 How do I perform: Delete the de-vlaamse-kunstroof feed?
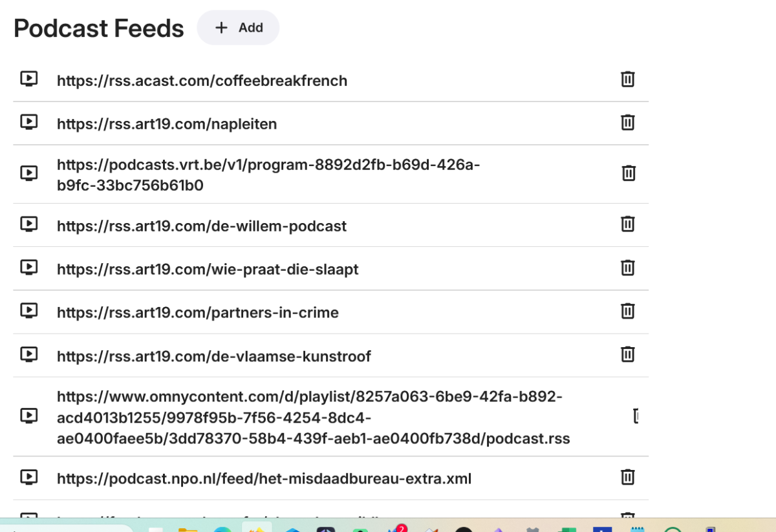[627, 354]
